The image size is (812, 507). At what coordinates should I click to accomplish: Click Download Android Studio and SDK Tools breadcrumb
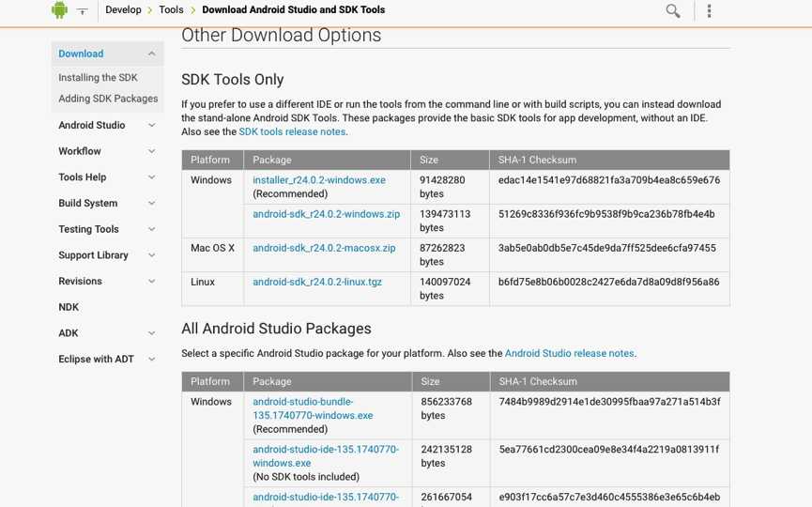click(293, 9)
